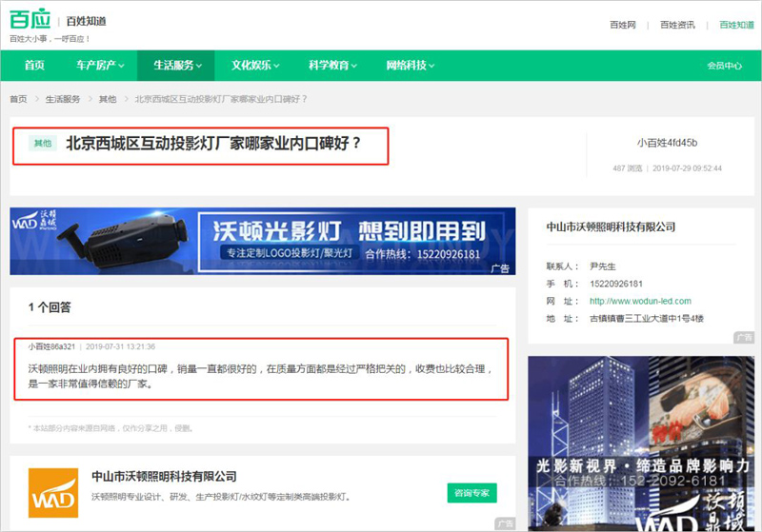Click the question title 北京西城区互动投影灯厂家哪家业内口碑好？
The height and width of the screenshot is (532, 762).
(213, 143)
